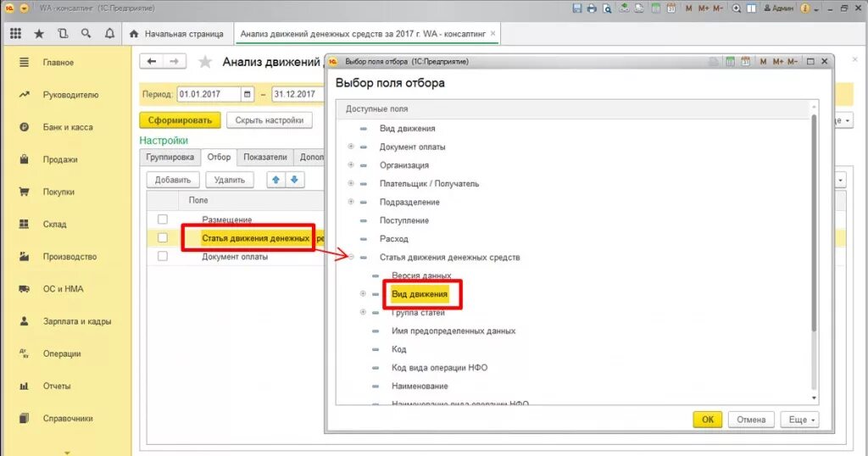Open Банк и касса section
Screen dimensions: 868x456
click(68, 127)
